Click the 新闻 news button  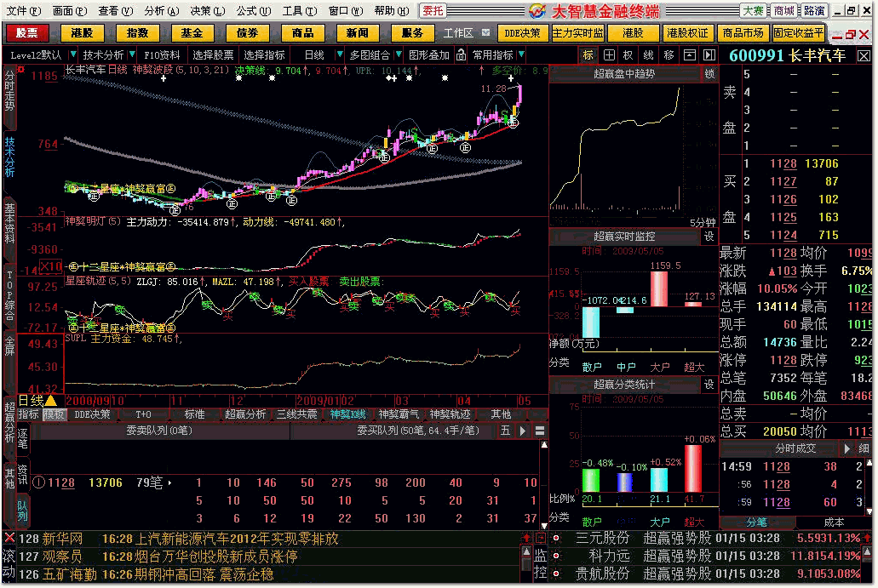358,33
